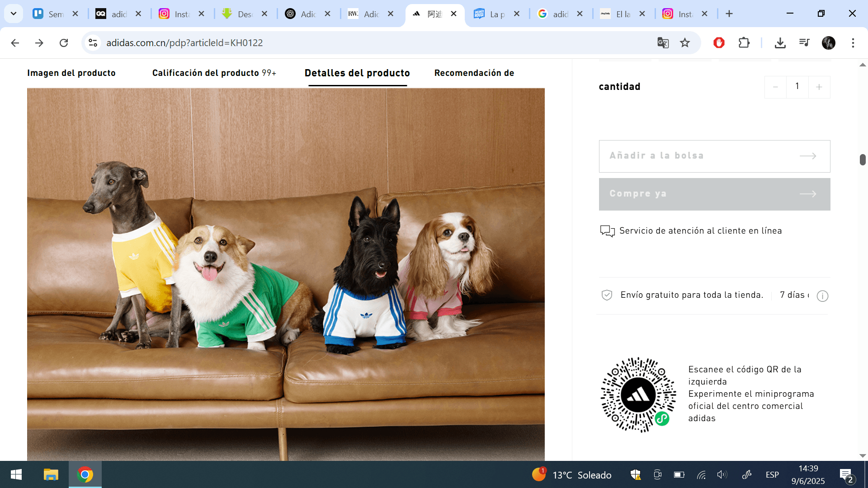The image size is (868, 488).
Task: Open Chrome downloads icon
Action: point(780,42)
